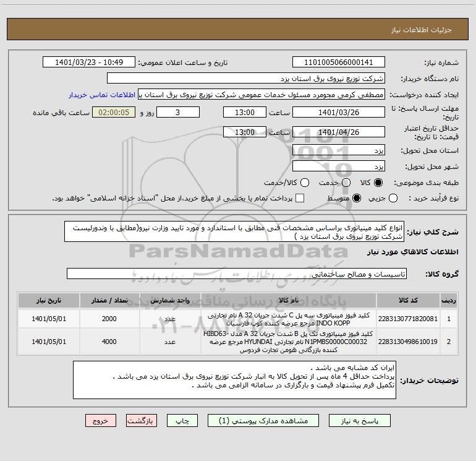Click the INDO KOPP product name cell
Screen dimensions: 476x461
[289, 319]
